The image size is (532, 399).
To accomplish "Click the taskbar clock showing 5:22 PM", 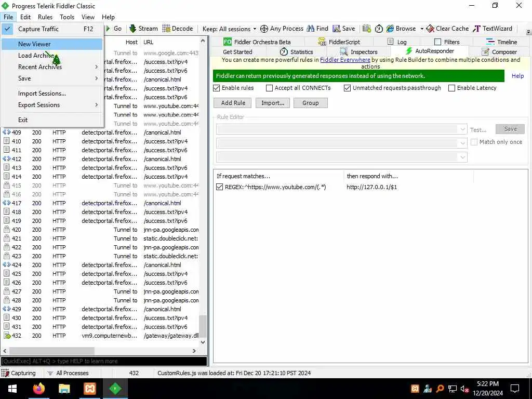I will 487,389.
